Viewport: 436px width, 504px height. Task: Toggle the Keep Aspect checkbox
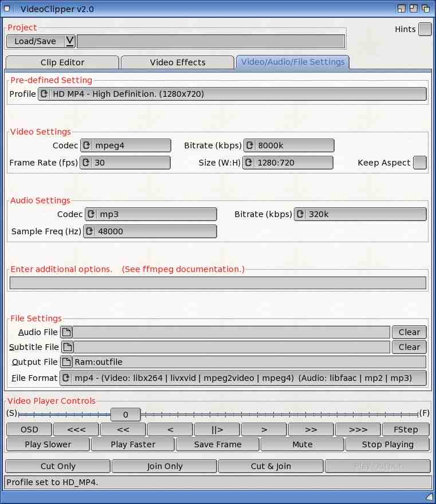pyautogui.click(x=419, y=163)
